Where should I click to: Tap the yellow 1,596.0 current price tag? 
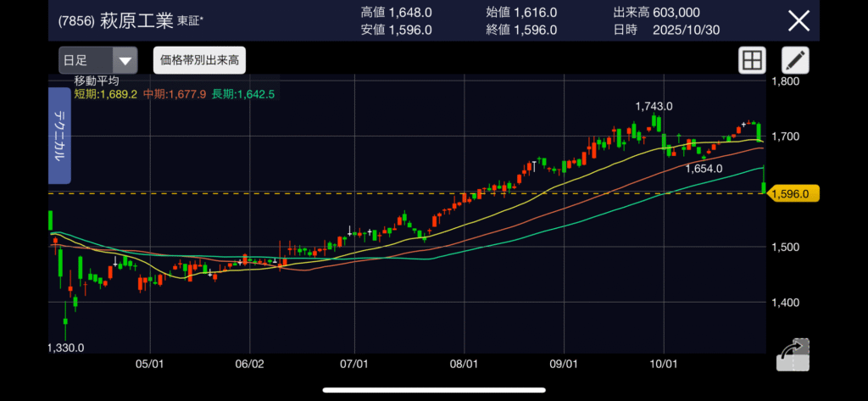pos(789,194)
